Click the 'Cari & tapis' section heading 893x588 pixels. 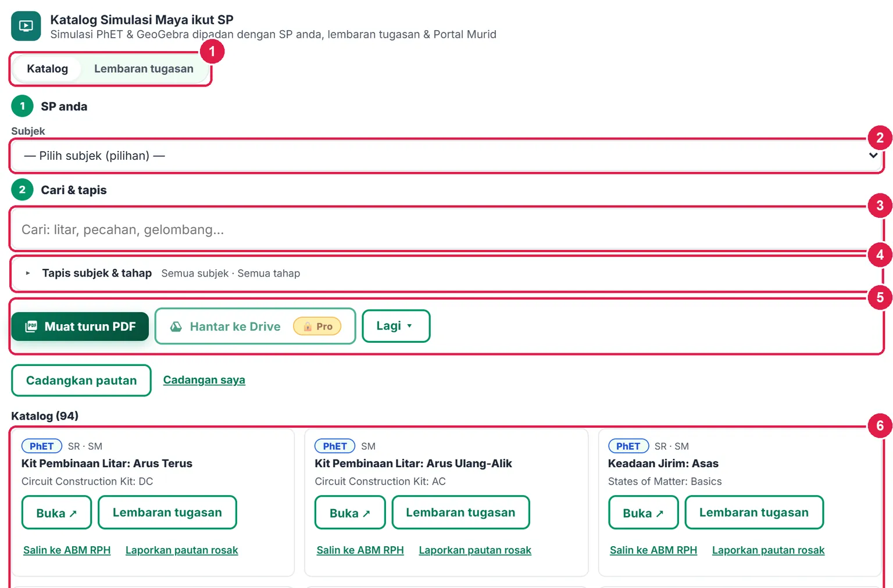(x=74, y=190)
